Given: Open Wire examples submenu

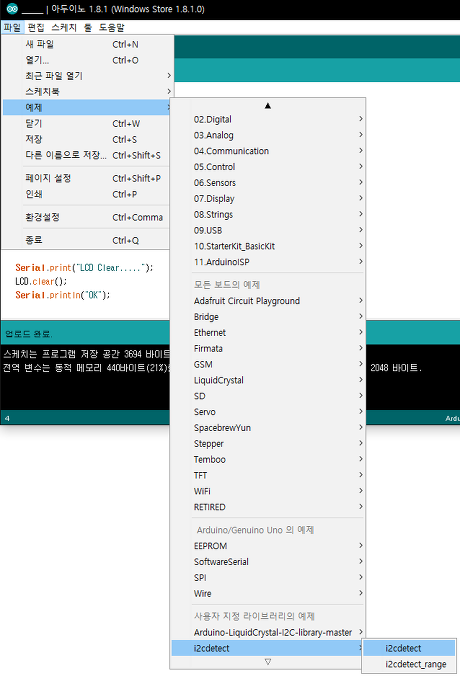Looking at the screenshot, I should click(x=268, y=594).
